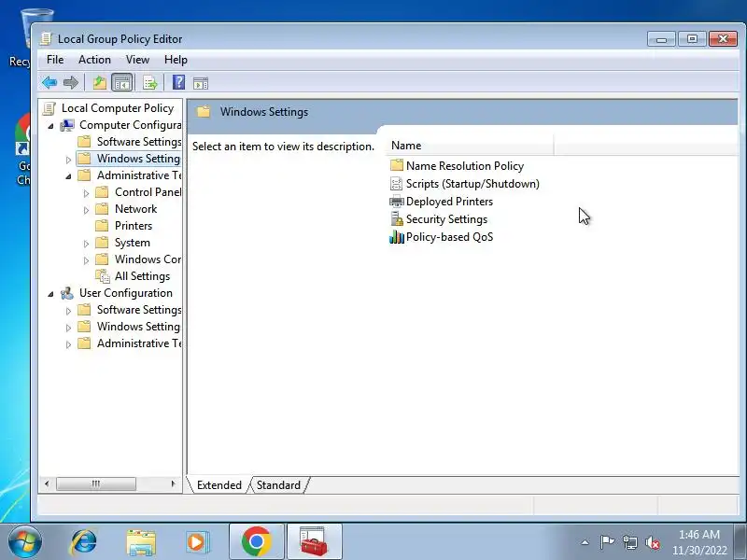The height and width of the screenshot is (560, 747).
Task: Launch Internet Explorer from taskbar
Action: point(84,542)
